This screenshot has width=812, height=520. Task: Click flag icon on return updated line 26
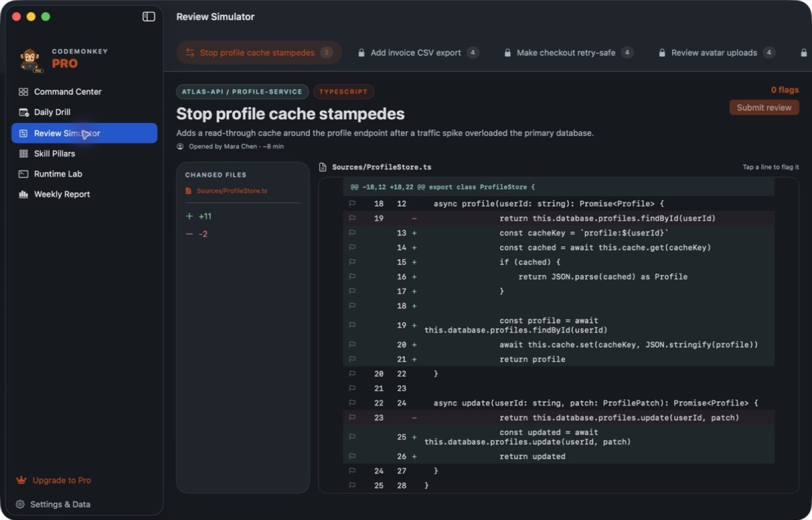pos(352,457)
